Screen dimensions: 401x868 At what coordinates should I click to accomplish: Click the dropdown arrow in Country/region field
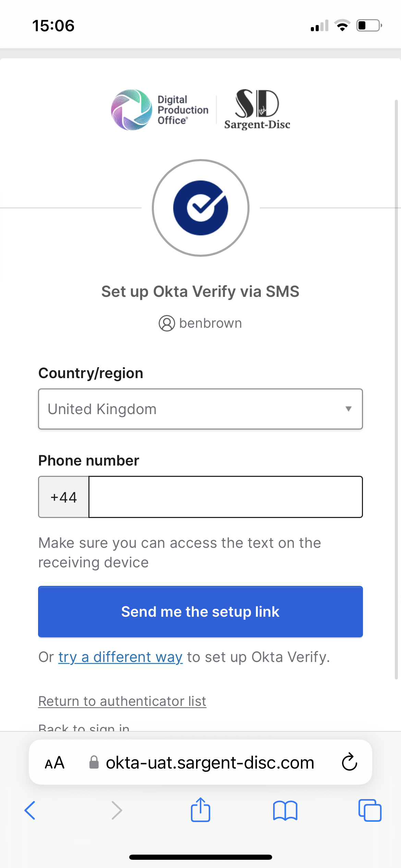(349, 409)
